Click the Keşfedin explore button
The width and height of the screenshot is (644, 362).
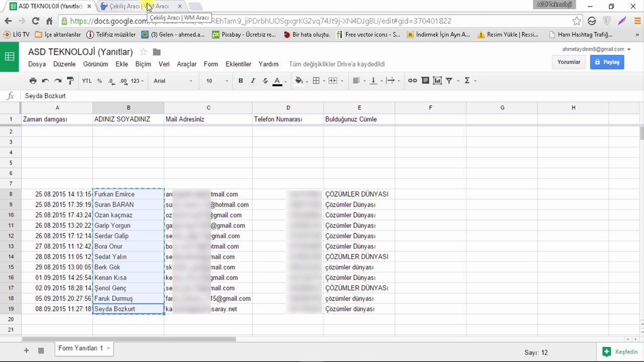[x=621, y=352]
